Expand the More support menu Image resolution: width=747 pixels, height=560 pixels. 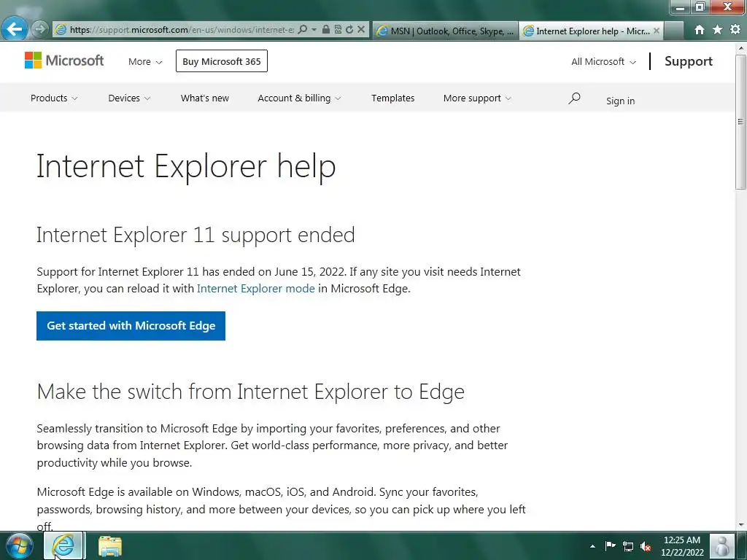pyautogui.click(x=477, y=98)
